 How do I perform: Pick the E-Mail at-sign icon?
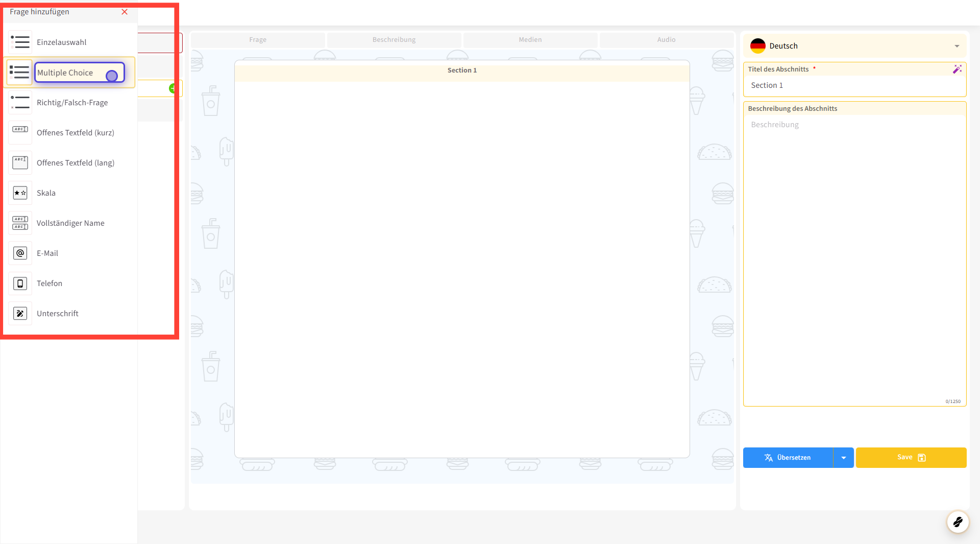[x=20, y=253]
